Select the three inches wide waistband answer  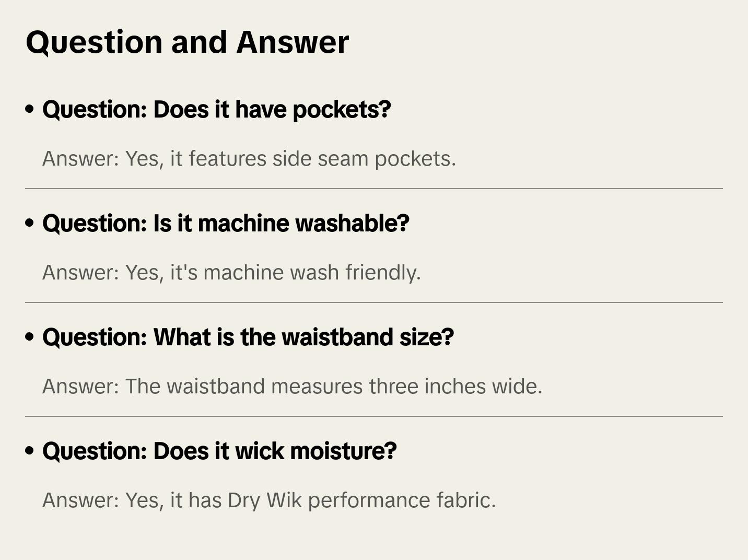click(292, 387)
